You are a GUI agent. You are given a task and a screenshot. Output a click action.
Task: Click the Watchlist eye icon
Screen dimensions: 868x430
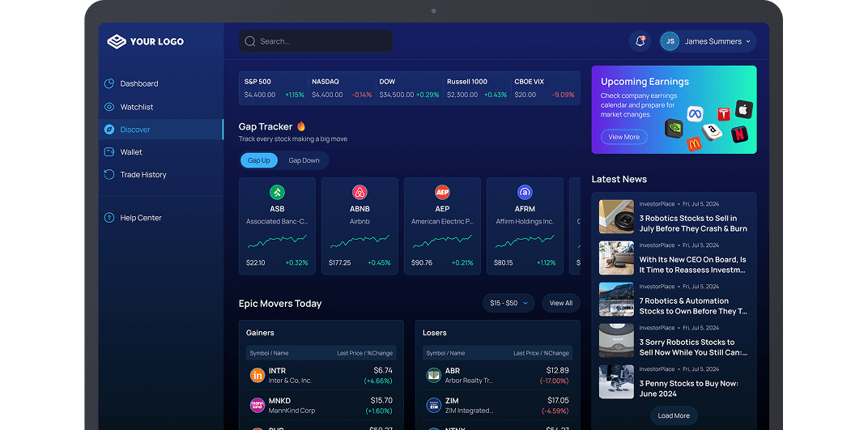pyautogui.click(x=109, y=107)
